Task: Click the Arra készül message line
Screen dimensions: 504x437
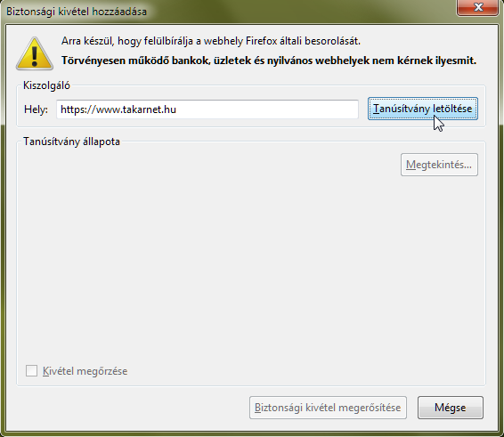Action: tap(211, 41)
